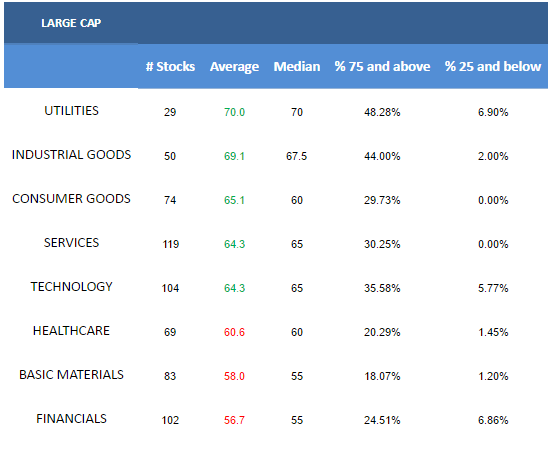Click the BASIC MATERIALS row label
Image resolution: width=549 pixels, height=449 pixels.
point(71,375)
